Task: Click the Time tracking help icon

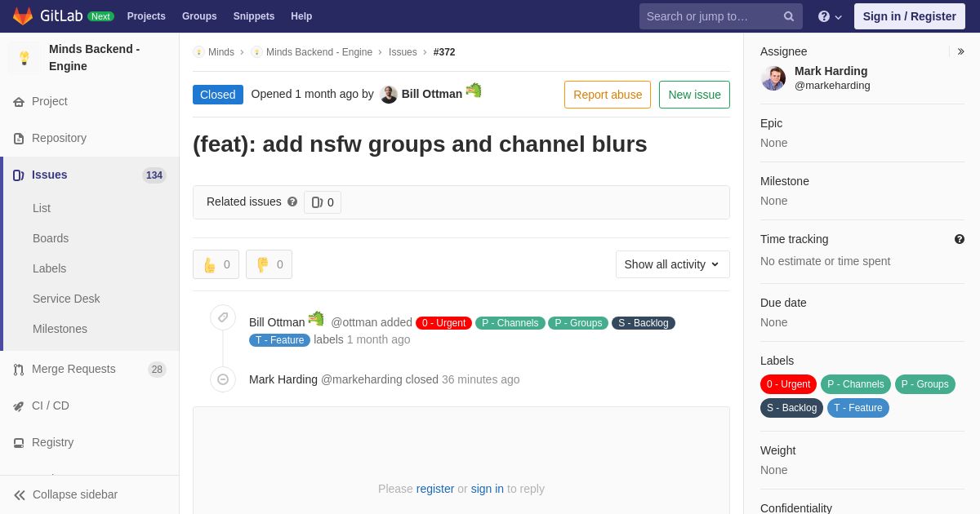Action: (960, 239)
